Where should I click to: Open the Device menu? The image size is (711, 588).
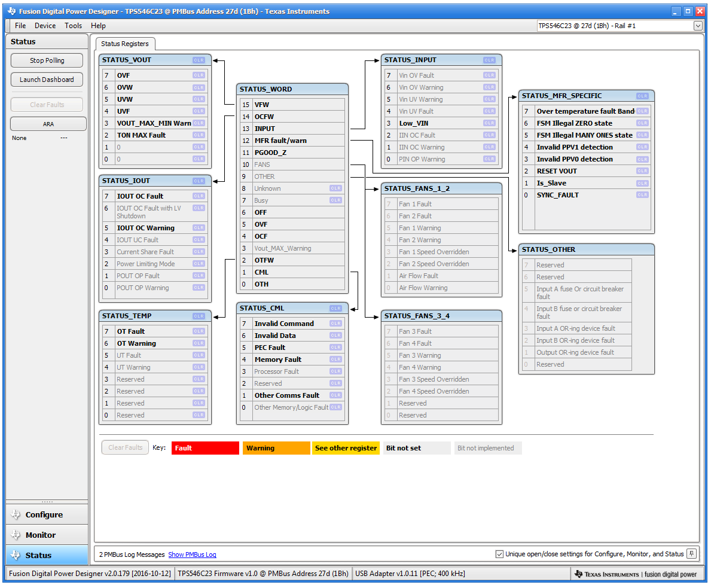[x=45, y=25]
